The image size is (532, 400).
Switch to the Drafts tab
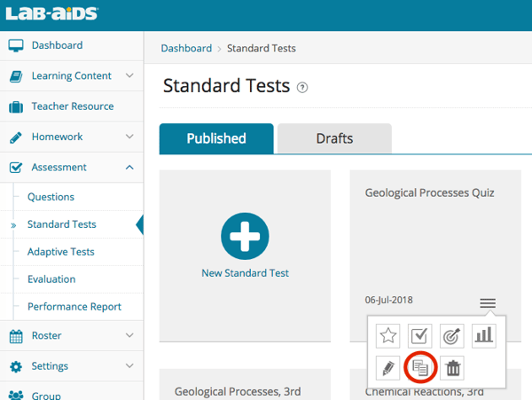click(x=334, y=138)
